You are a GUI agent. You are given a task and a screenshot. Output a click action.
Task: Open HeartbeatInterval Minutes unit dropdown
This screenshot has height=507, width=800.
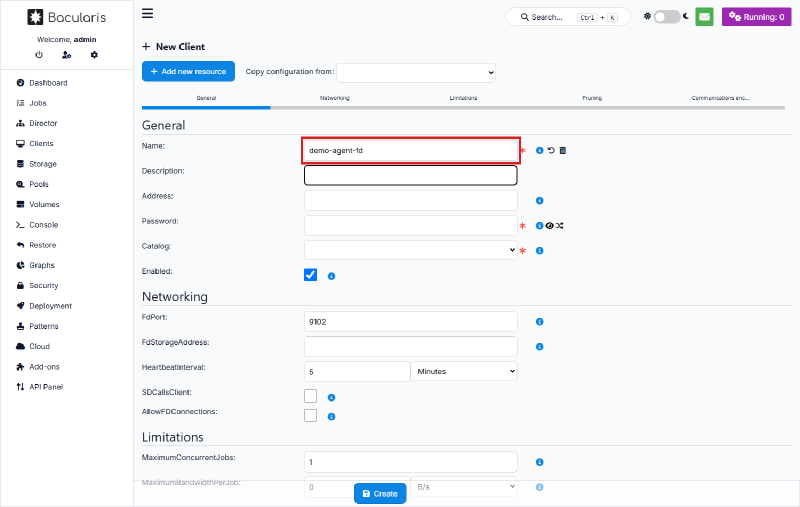tap(464, 371)
